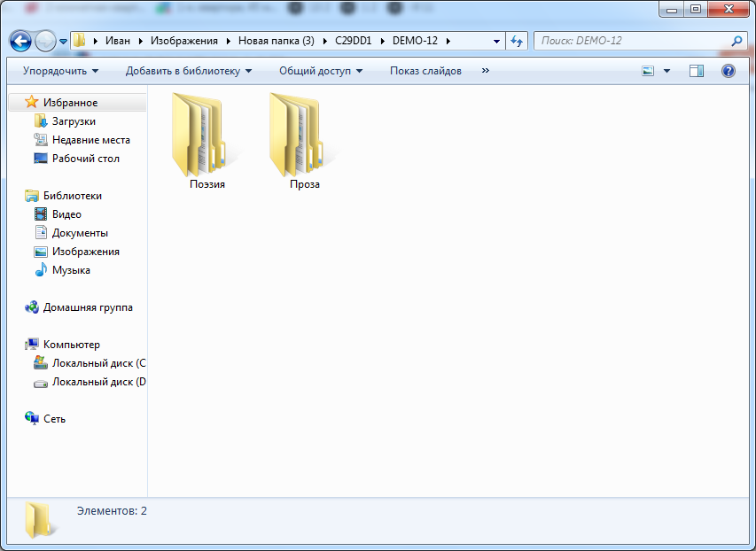Start Показ слайдов
The height and width of the screenshot is (551, 756).
click(425, 71)
